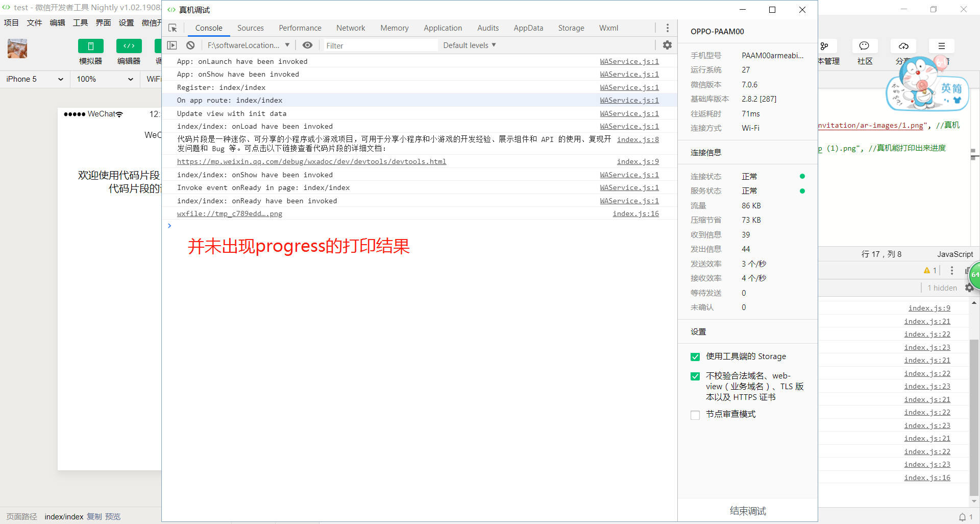The height and width of the screenshot is (524, 980).
Task: Enable 使用工具端的 Storage checkbox
Action: click(x=695, y=357)
